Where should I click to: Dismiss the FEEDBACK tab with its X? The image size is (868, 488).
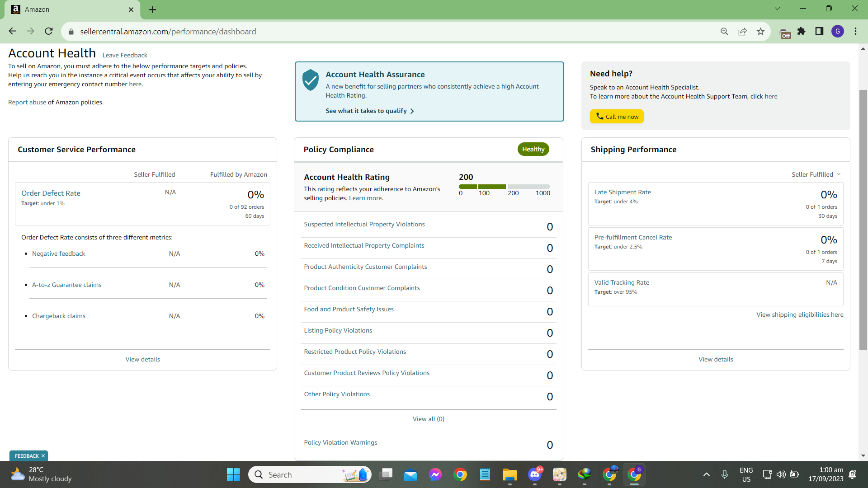[43, 456]
